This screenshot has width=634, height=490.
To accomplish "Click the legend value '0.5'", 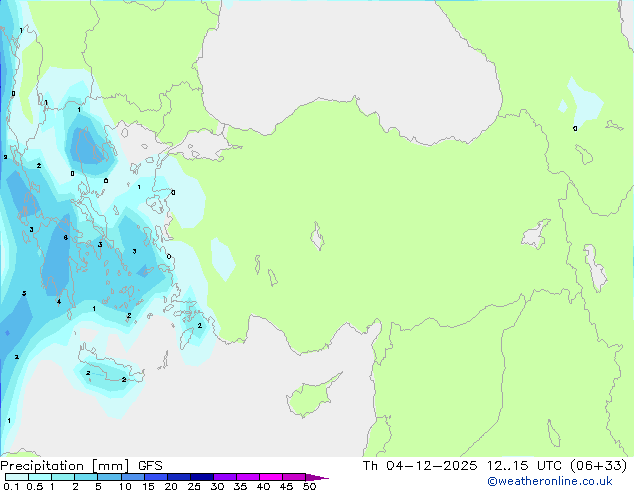I will pyautogui.click(x=35, y=486).
